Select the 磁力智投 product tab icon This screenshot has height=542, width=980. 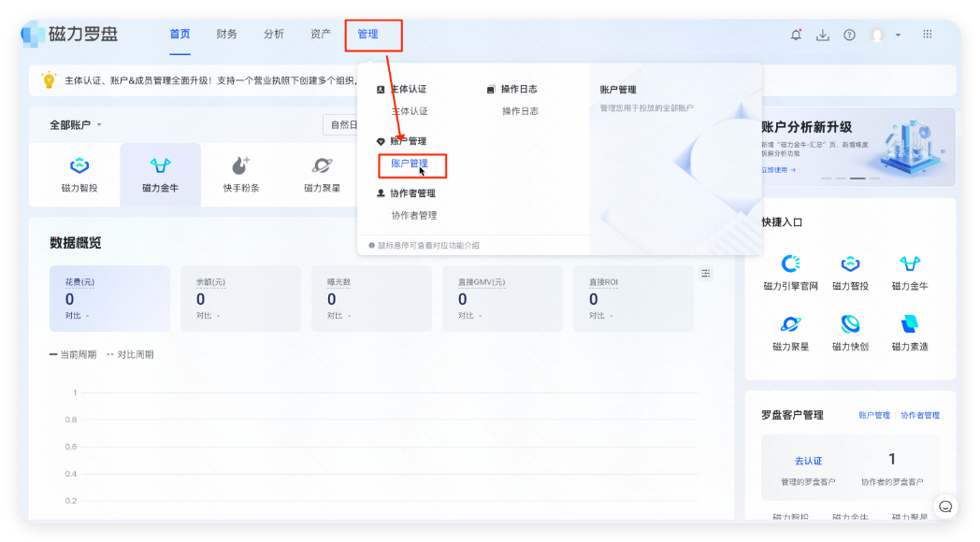79,165
